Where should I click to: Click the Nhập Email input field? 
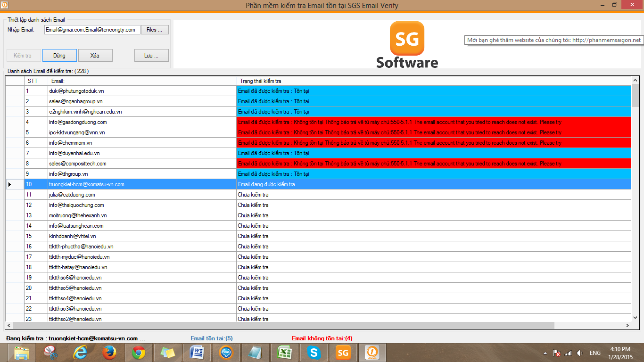[x=92, y=30]
